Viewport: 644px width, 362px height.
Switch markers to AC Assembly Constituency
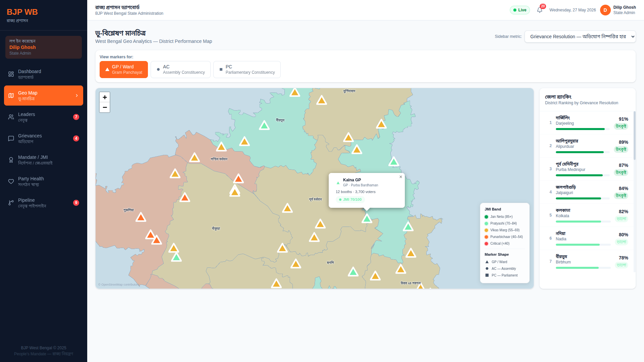point(180,69)
